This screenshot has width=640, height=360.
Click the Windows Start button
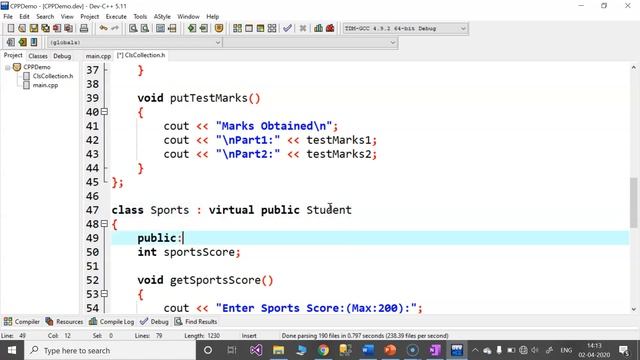pos(12,350)
